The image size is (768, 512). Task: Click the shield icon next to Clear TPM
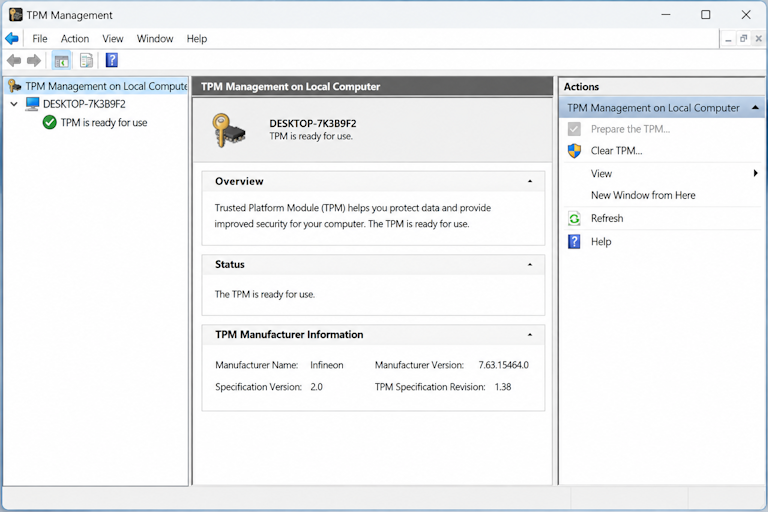[x=574, y=151]
